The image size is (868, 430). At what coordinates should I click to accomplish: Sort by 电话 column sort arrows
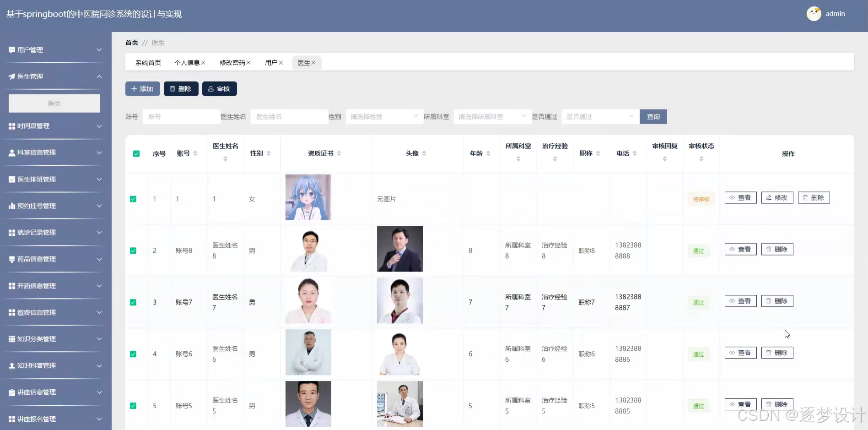pyautogui.click(x=635, y=153)
